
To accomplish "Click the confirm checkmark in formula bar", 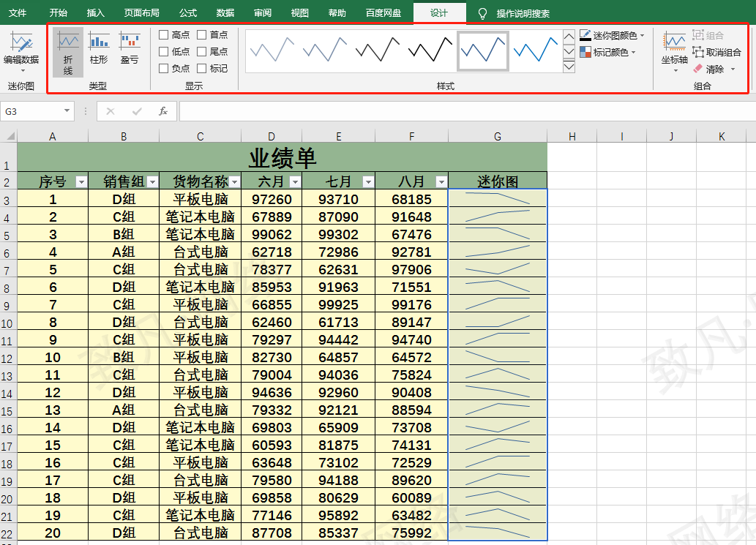I will pos(137,111).
